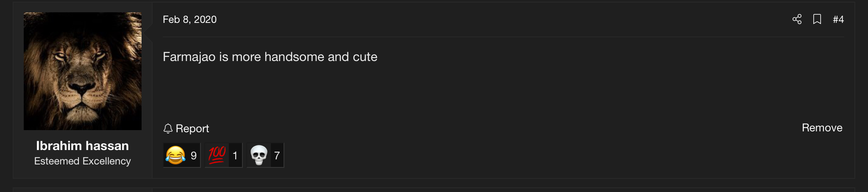Click the Feb 8, 2020 post date
This screenshot has height=192, width=868.
[x=189, y=19]
